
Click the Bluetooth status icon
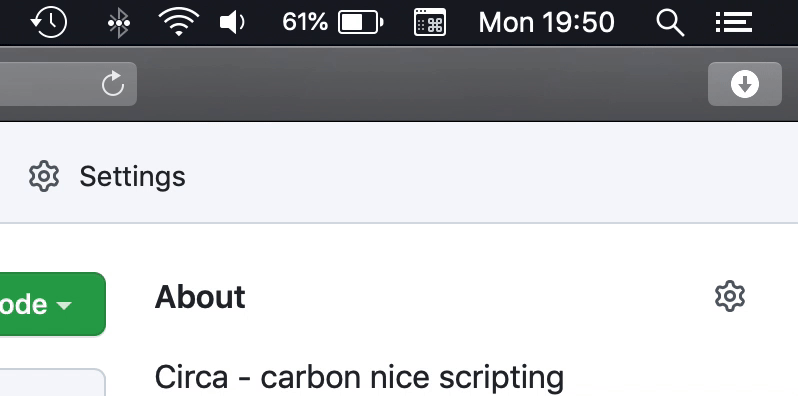click(119, 23)
